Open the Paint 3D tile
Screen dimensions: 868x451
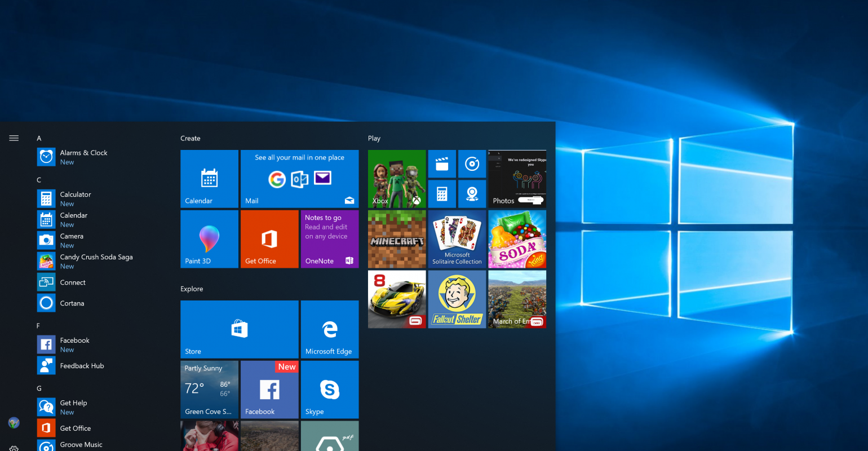(209, 239)
